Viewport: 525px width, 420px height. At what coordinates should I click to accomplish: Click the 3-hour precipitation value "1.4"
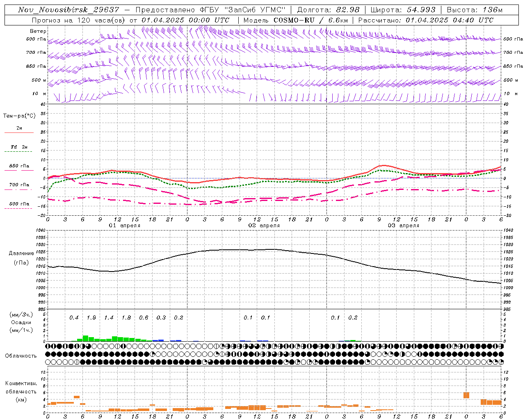pyautogui.click(x=109, y=317)
